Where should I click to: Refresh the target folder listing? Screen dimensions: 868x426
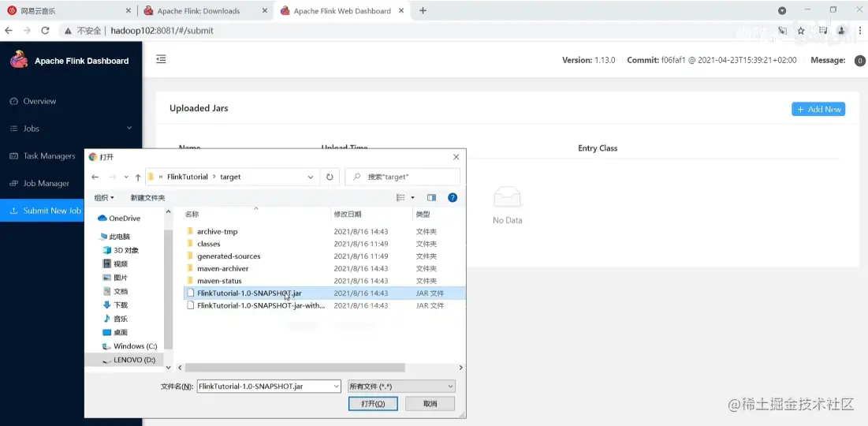(x=330, y=177)
